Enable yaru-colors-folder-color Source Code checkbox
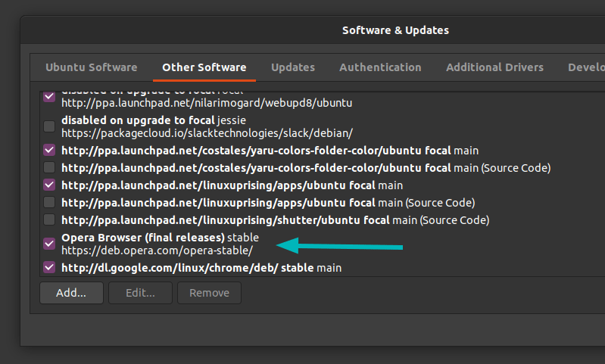 pos(49,167)
